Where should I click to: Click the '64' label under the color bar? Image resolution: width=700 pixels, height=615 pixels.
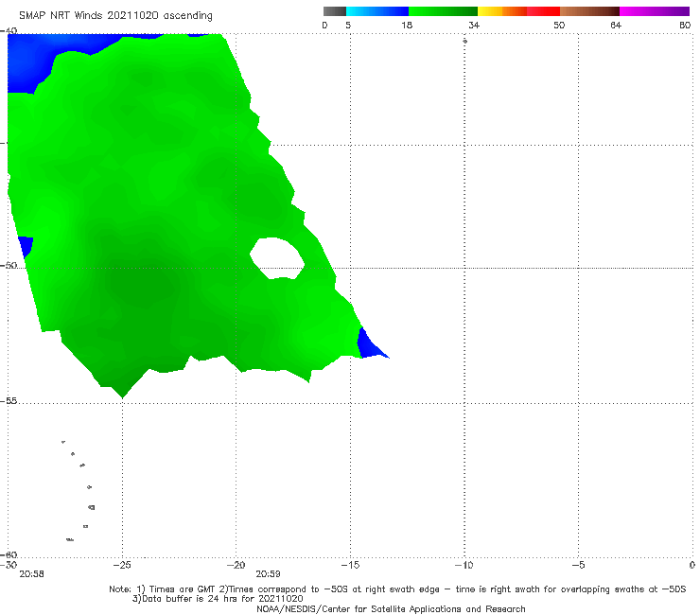[x=616, y=26]
